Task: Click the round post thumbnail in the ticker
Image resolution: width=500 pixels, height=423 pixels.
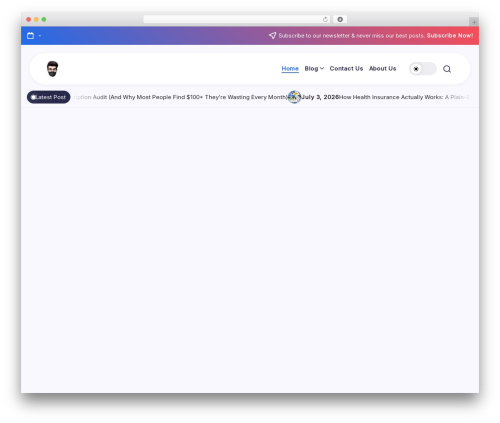Action: [x=294, y=97]
